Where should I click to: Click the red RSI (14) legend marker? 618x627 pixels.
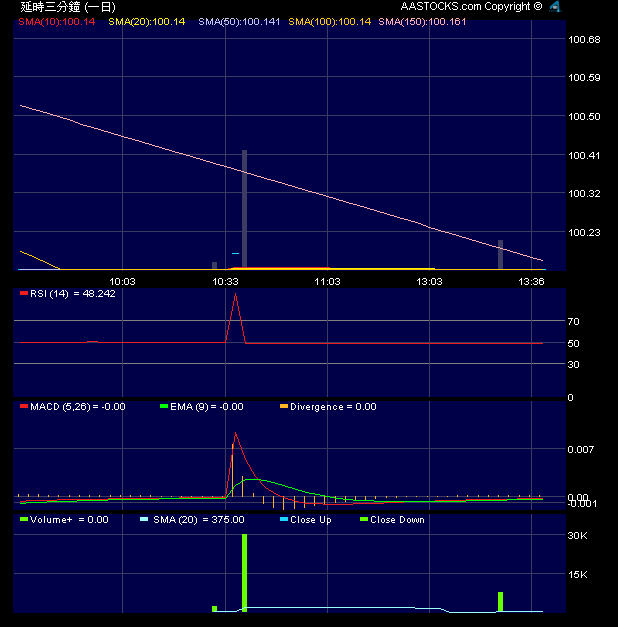pyautogui.click(x=24, y=294)
